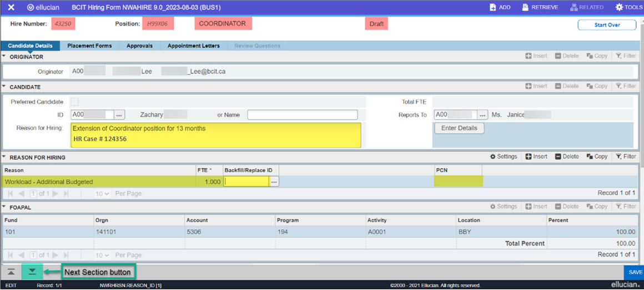Close the form with the X icon
This screenshot has width=644, height=290.
click(x=12, y=7)
